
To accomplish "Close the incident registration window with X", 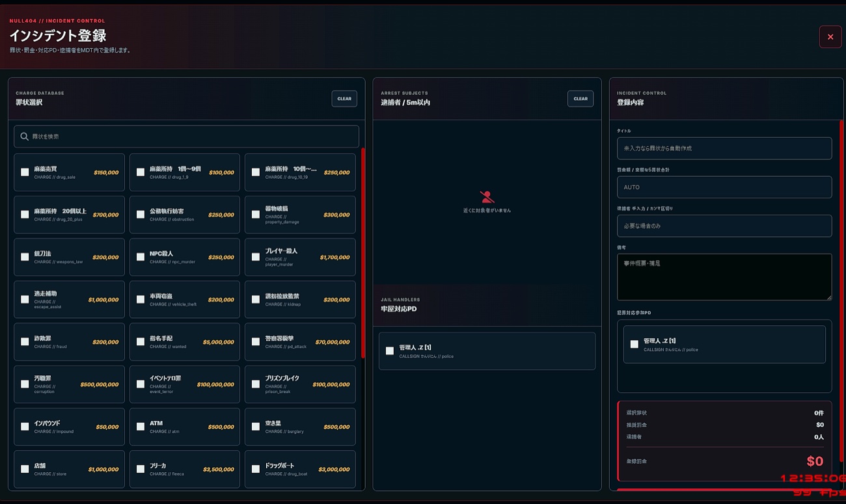I will tap(830, 37).
